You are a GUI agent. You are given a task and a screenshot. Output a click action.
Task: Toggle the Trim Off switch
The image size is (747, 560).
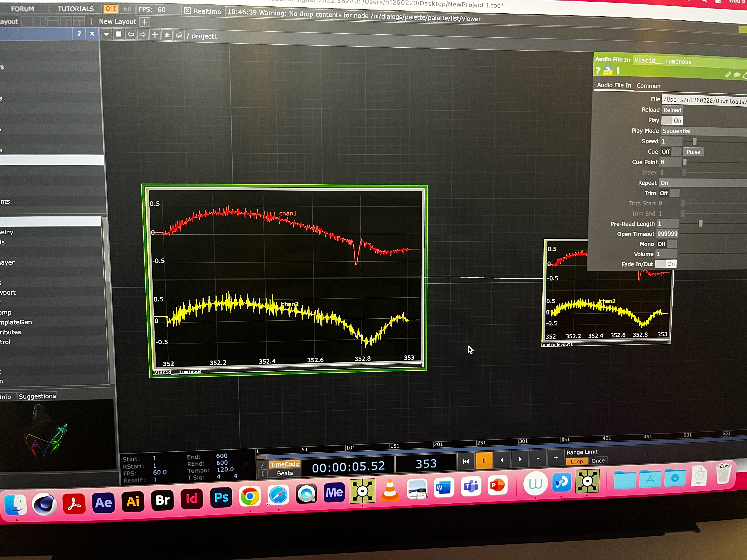[669, 193]
